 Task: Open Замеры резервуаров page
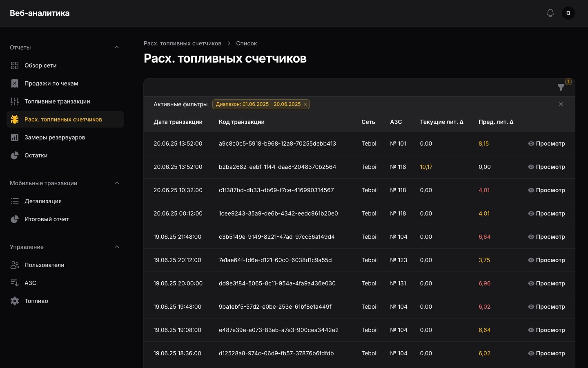click(x=65, y=137)
